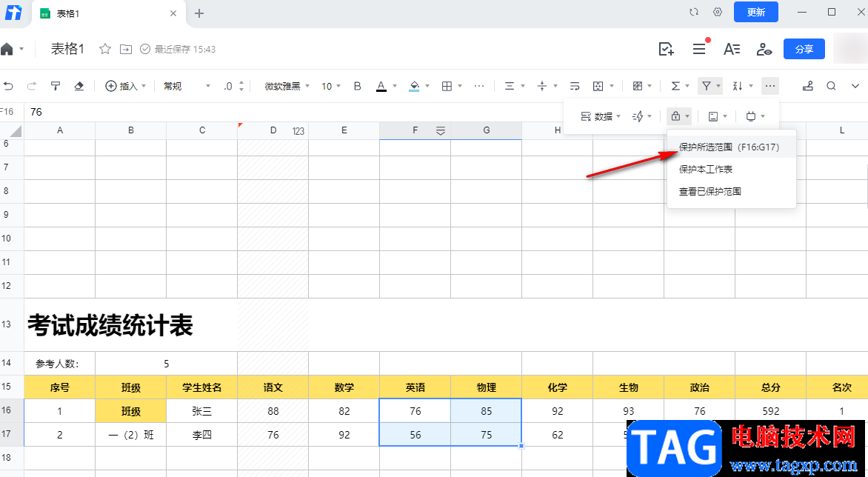Click the move to folder icon
Viewport: 868px width, 477px height.
[126, 49]
